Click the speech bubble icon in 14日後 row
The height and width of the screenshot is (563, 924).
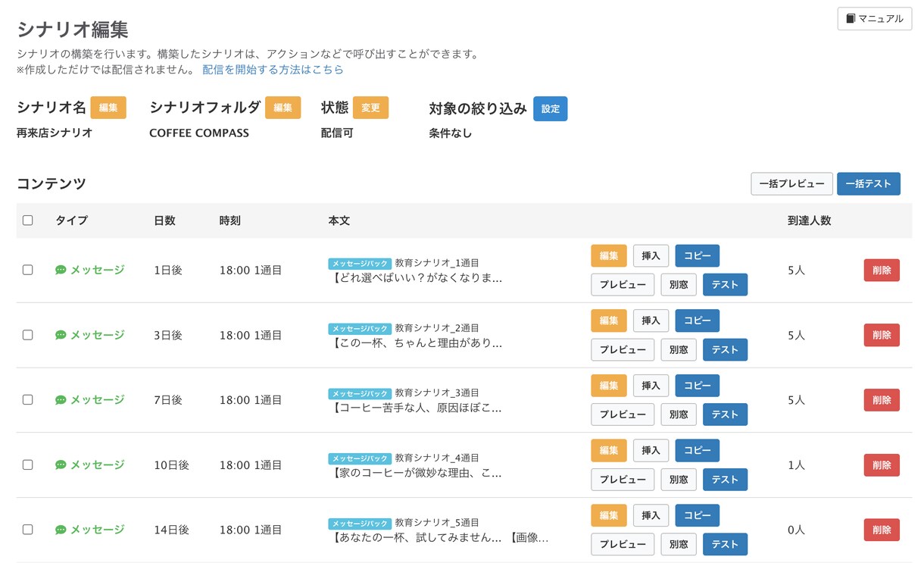(61, 530)
